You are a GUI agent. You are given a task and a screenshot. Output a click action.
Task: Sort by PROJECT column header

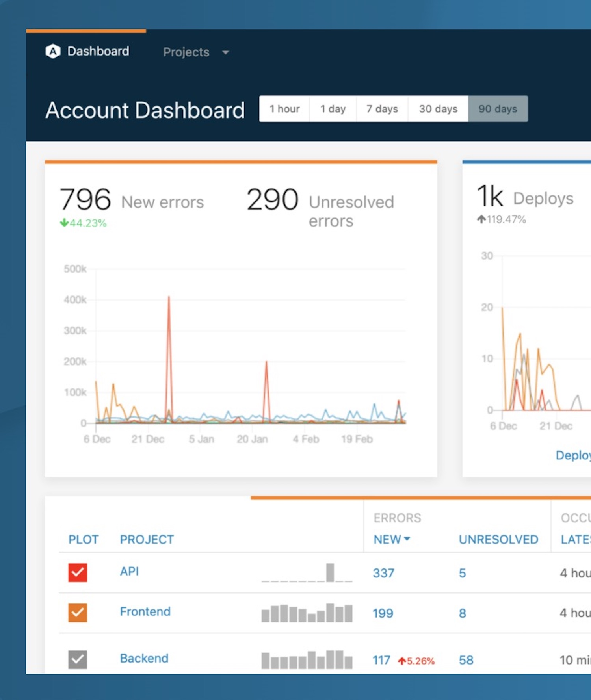(147, 539)
